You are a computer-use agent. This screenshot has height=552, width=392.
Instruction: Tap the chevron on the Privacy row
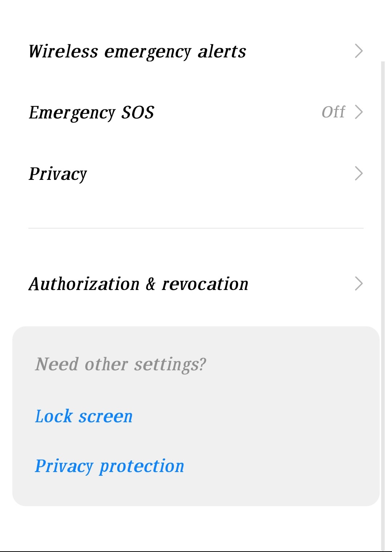click(359, 173)
